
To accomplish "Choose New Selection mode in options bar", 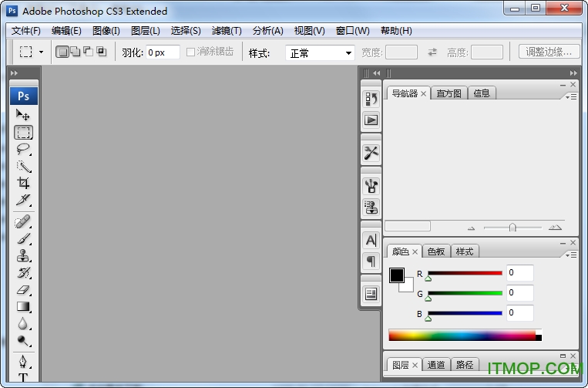I will pos(62,52).
